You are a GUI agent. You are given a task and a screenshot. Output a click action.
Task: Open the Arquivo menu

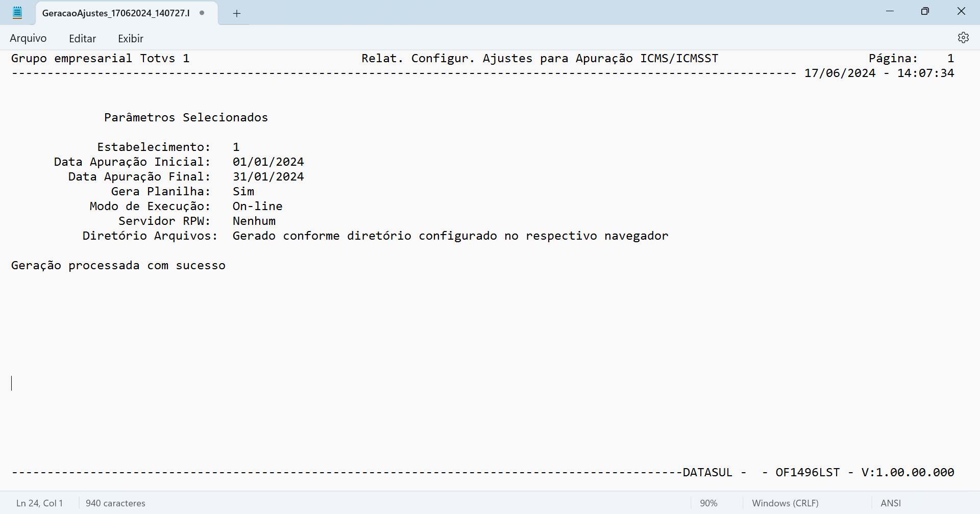tap(28, 38)
